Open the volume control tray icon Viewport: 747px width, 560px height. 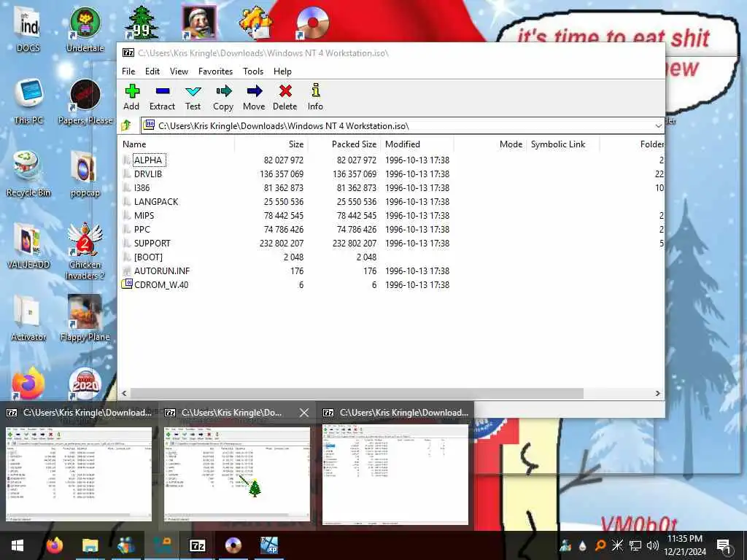(x=653, y=545)
